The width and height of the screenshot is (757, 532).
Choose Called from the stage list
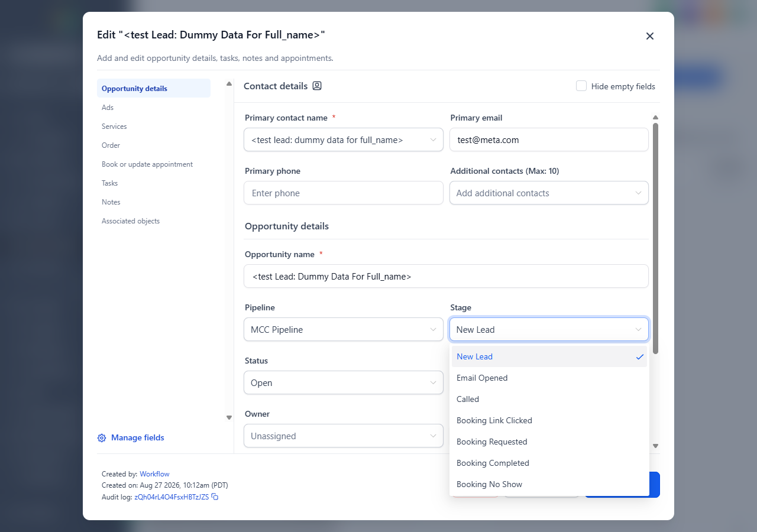pos(549,399)
